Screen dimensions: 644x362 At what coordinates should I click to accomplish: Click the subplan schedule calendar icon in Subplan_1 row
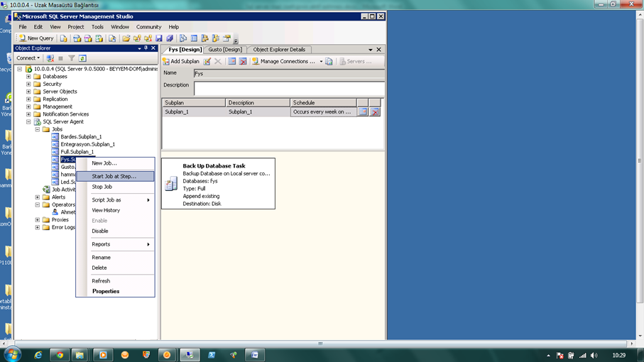363,112
